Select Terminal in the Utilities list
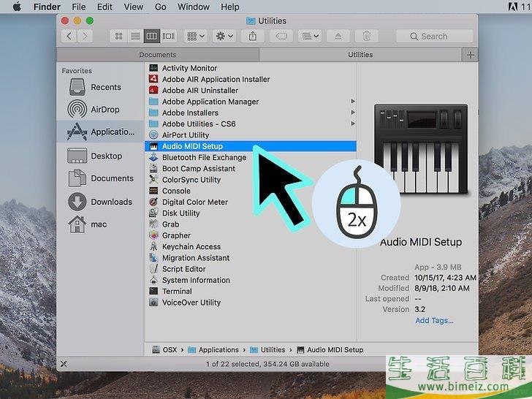532x399 pixels. (x=177, y=291)
